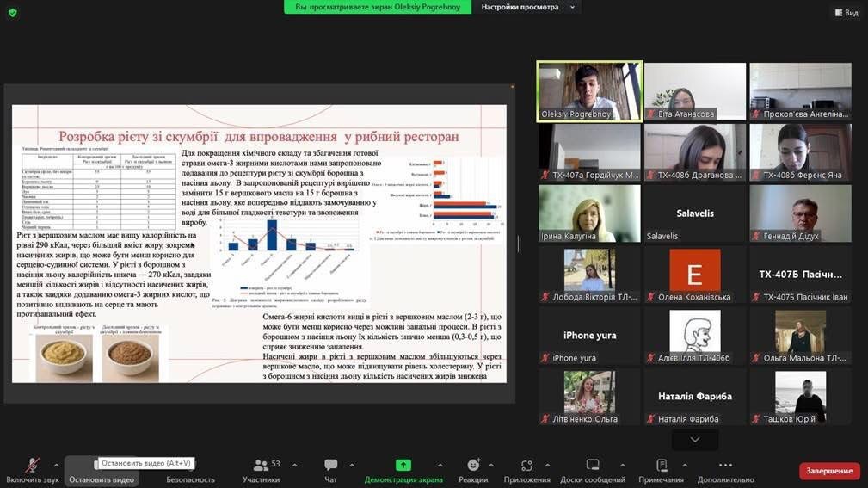Click muted mic icon on Ольга Мальона
This screenshot has height=488, width=868.
(756, 358)
